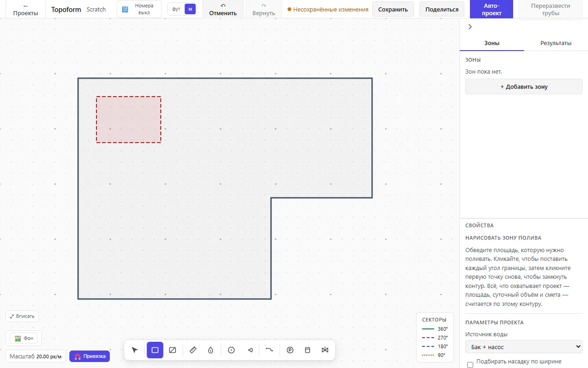Click Отменить undo button
Viewport: 588px width, 368px height.
223,9
